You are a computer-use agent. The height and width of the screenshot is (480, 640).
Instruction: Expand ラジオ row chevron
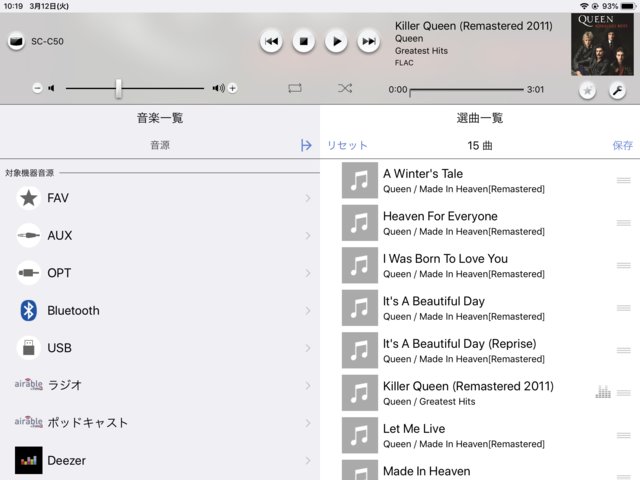tap(308, 386)
